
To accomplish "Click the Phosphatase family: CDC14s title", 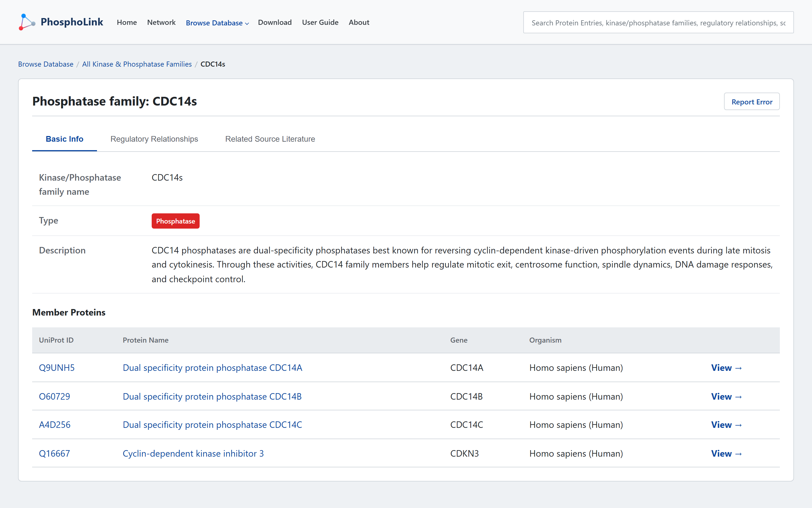I will pos(114,101).
